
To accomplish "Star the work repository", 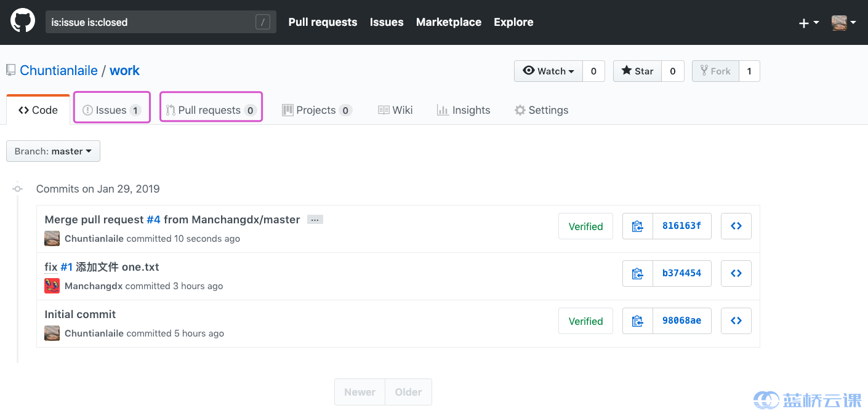I will coord(637,71).
